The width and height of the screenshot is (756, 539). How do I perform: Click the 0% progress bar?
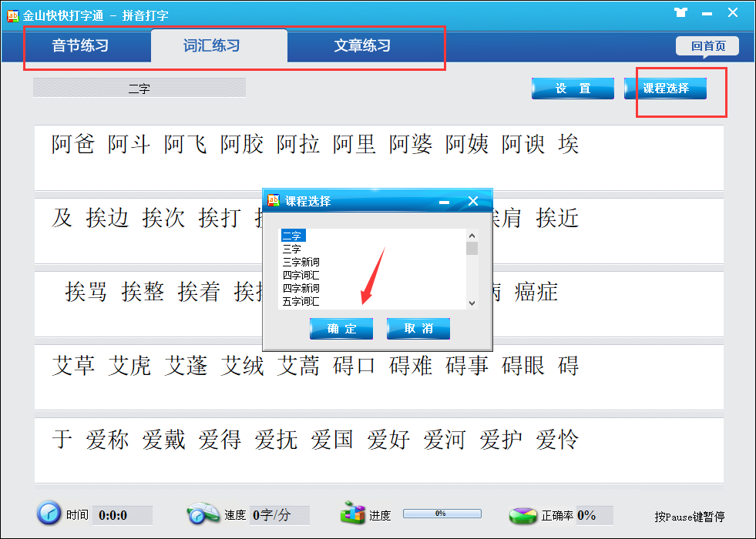point(442,514)
